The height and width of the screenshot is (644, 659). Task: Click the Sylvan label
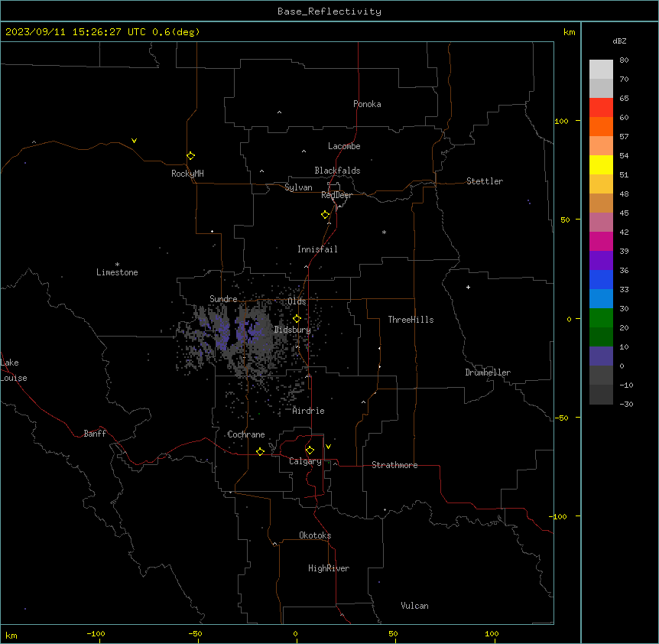[x=298, y=187]
